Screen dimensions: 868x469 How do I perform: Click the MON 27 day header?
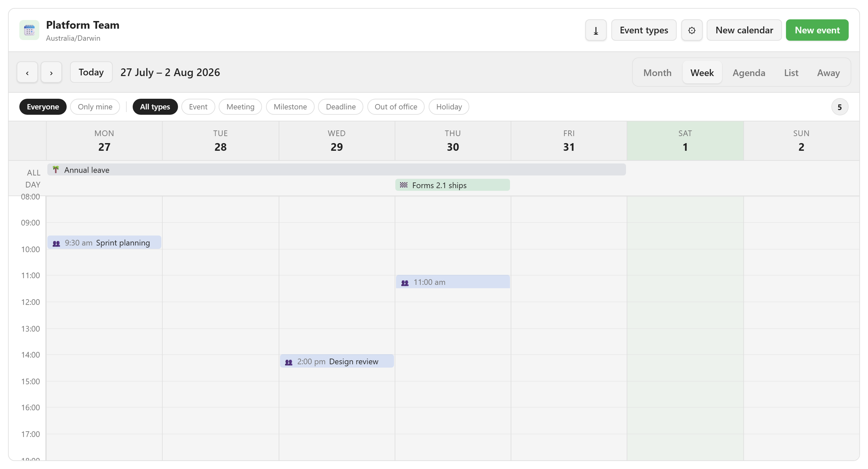(104, 140)
